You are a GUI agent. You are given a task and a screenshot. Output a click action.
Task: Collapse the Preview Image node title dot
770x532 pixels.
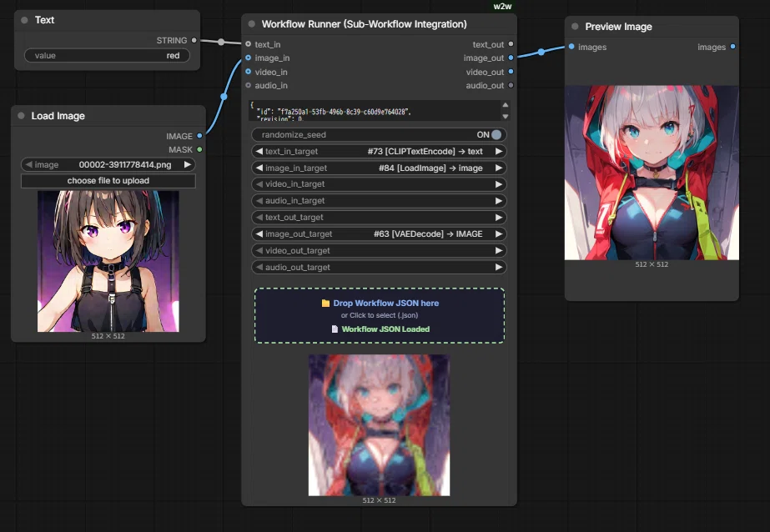(575, 27)
